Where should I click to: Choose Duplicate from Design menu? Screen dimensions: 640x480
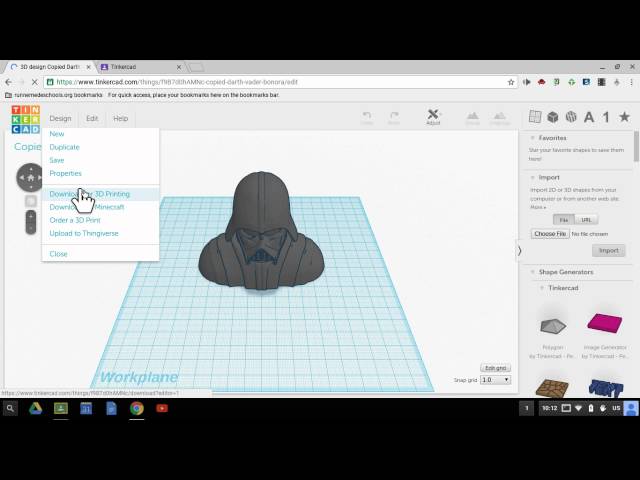tap(100, 147)
